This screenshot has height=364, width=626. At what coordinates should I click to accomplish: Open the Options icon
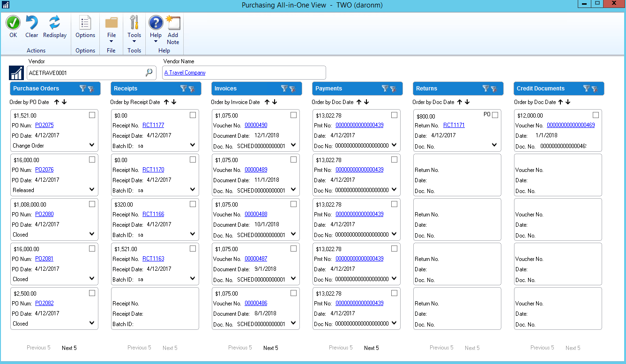pos(85,22)
